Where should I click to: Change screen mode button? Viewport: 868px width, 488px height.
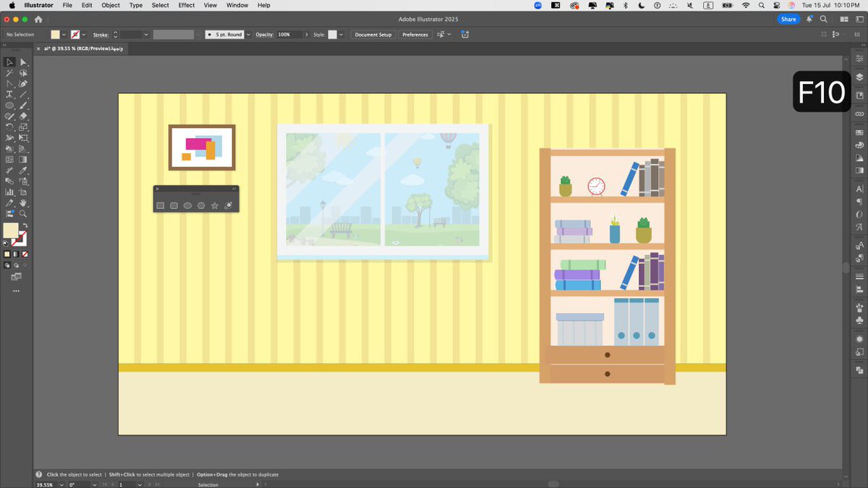coord(16,277)
